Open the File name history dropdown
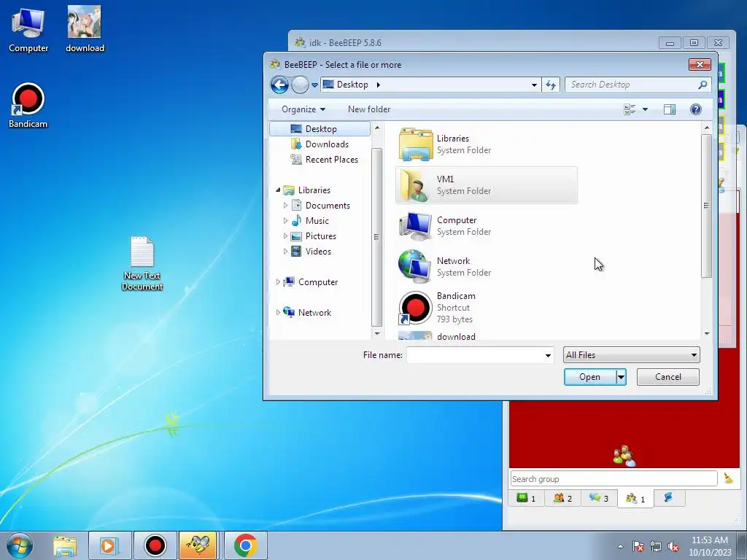 (x=548, y=355)
